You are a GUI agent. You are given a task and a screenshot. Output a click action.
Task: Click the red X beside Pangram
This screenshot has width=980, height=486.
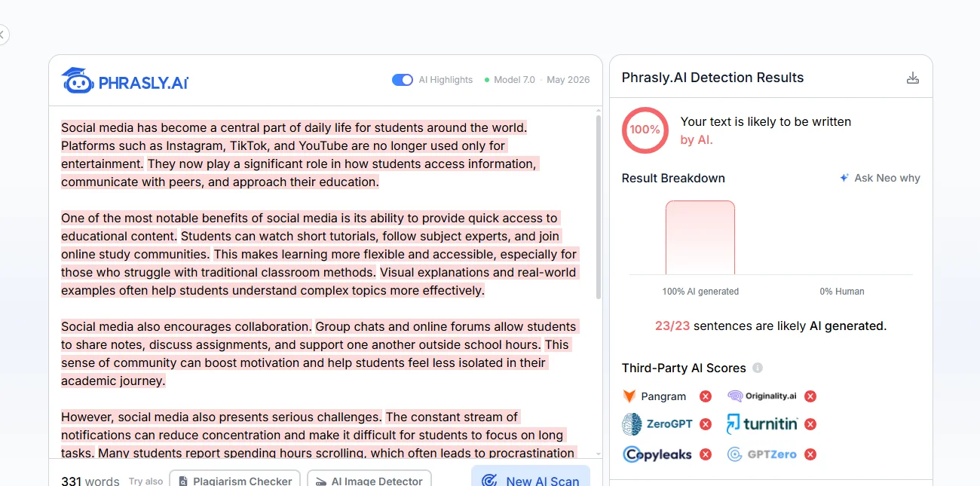[706, 396]
